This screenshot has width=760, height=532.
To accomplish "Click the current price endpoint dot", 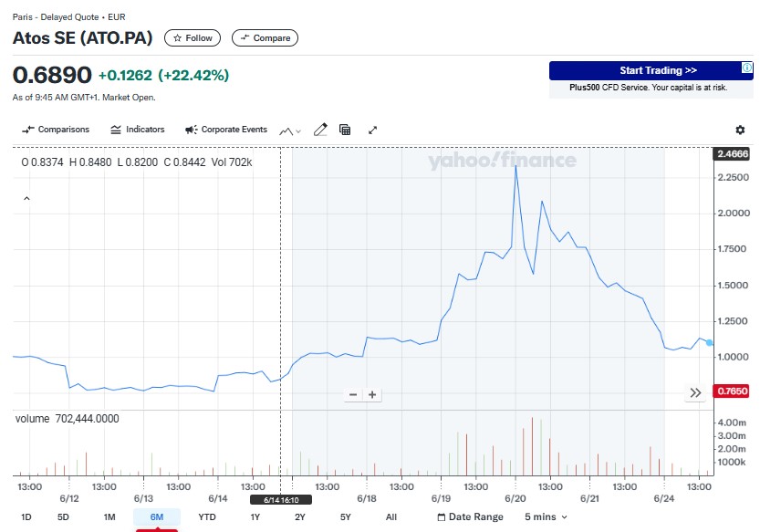I will pyautogui.click(x=710, y=343).
